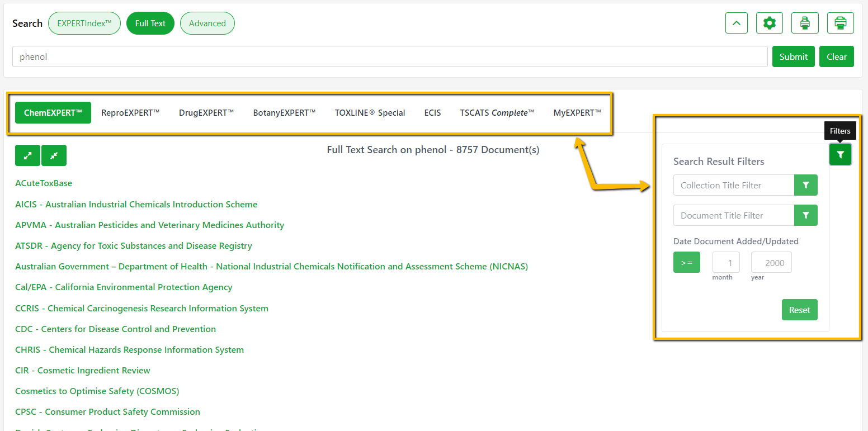Click the Collection Title Filter input field
Viewport: 868px width, 431px height.
(x=733, y=185)
